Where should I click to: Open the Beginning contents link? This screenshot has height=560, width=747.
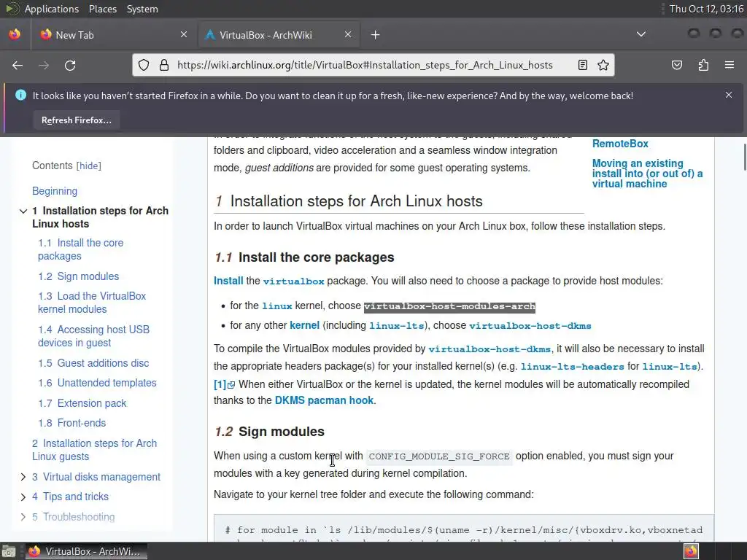click(55, 191)
